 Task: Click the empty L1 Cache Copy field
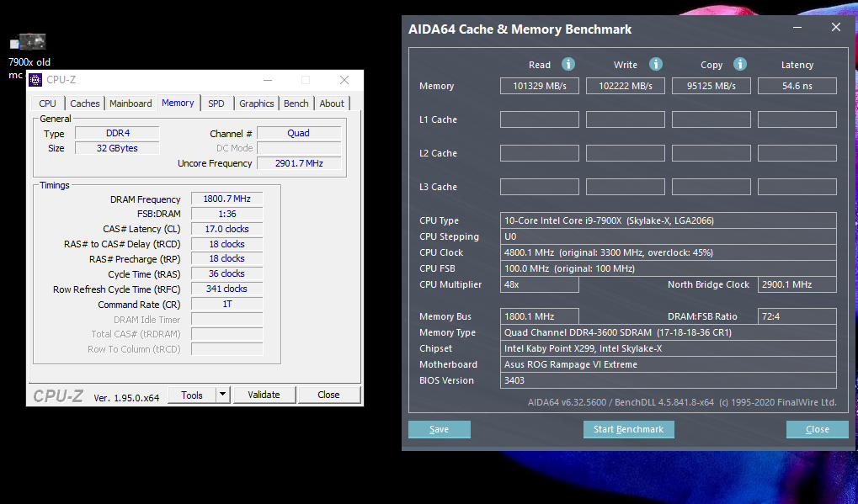point(711,119)
